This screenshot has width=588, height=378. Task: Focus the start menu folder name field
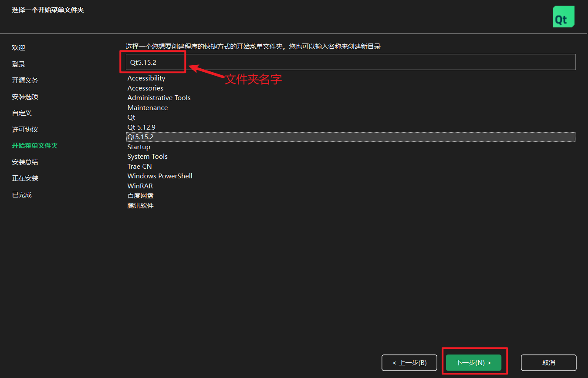pyautogui.click(x=351, y=62)
